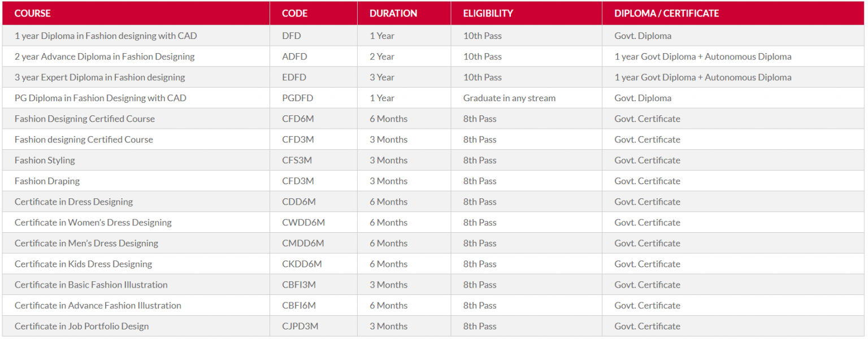Select Certificate in Job Portfolio Design
The height and width of the screenshot is (339, 868).
click(82, 326)
